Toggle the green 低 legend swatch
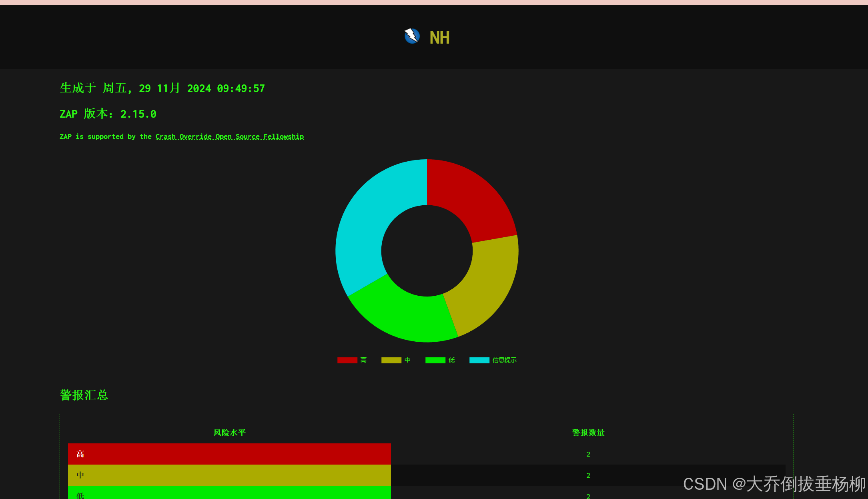This screenshot has width=868, height=499. [435, 360]
